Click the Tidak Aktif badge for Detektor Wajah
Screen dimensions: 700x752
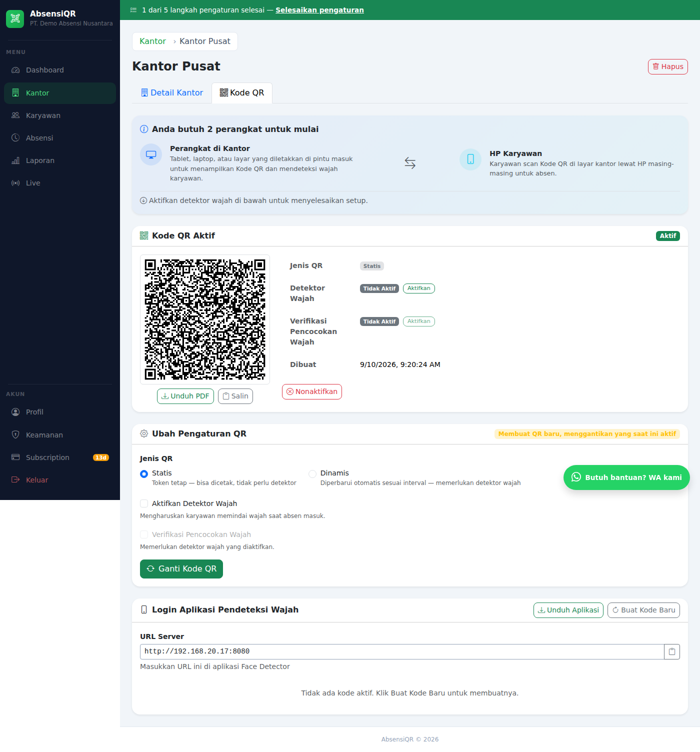point(379,288)
